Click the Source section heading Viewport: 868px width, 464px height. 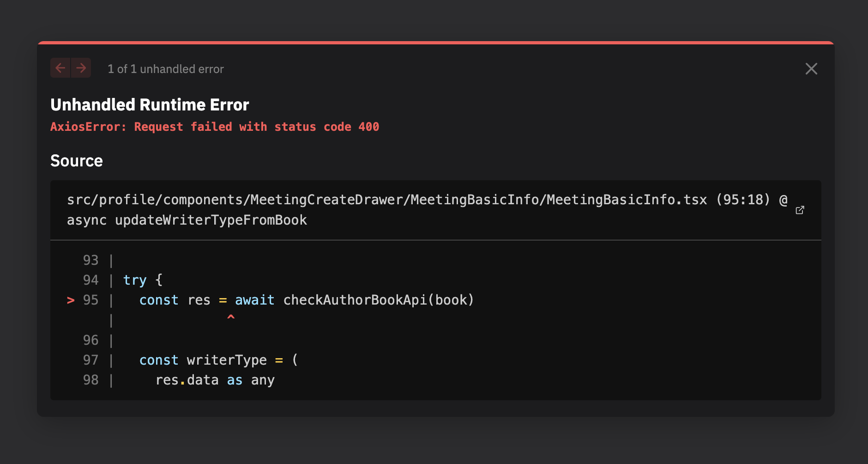tap(77, 161)
